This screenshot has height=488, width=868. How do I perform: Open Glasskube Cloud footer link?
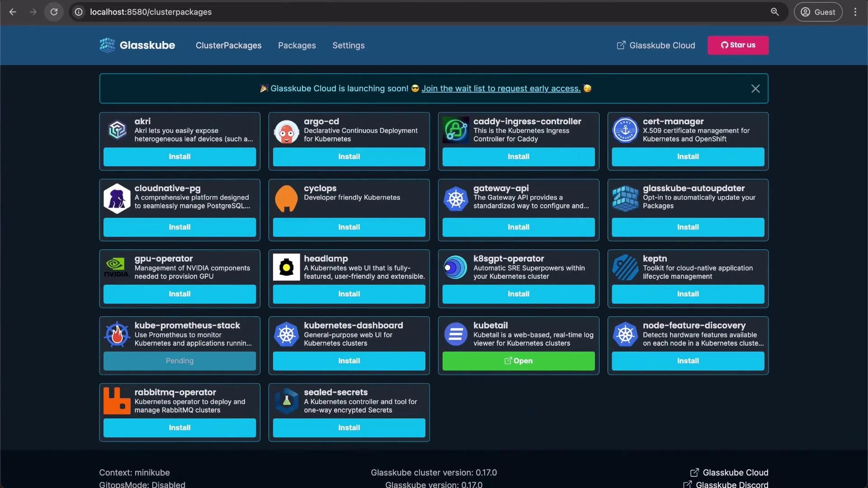coord(729,473)
